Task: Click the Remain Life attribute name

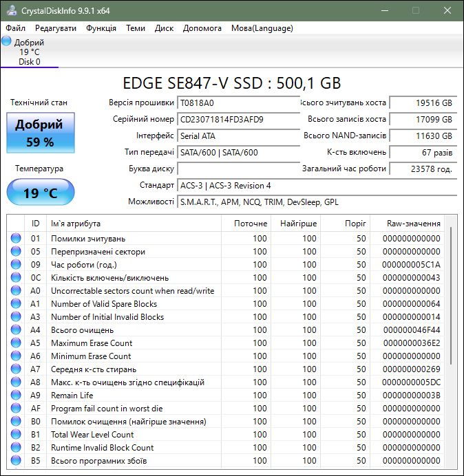Action: coord(72,396)
